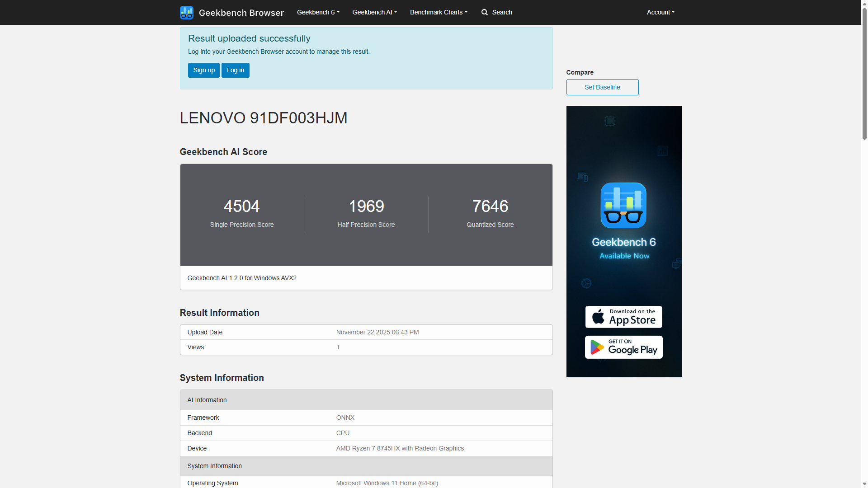Screen dimensions: 868x488
Task: Select the Geekbench Browser wordmark in the navbar
Action: [x=241, y=12]
